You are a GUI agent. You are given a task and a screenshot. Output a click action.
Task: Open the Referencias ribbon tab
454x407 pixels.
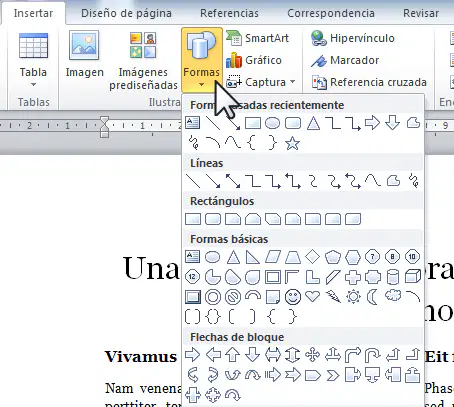[x=229, y=13]
